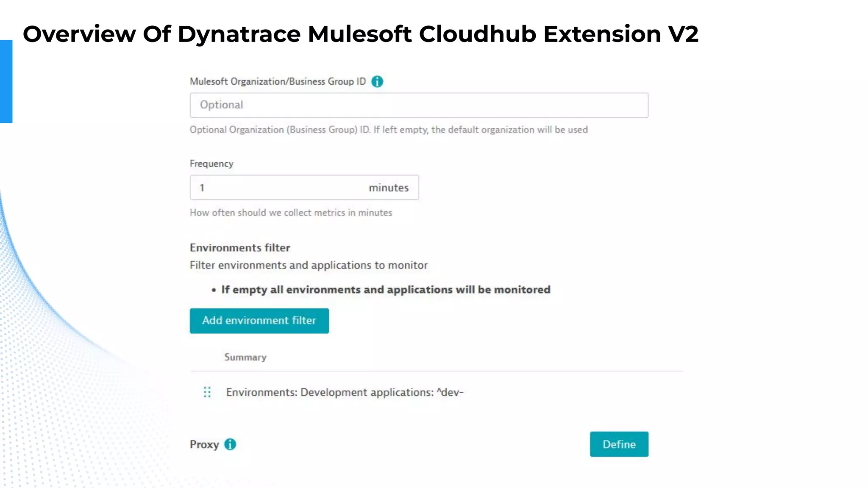Click info icon beside Mulesoft Organization/Business Group ID

pyautogui.click(x=377, y=81)
